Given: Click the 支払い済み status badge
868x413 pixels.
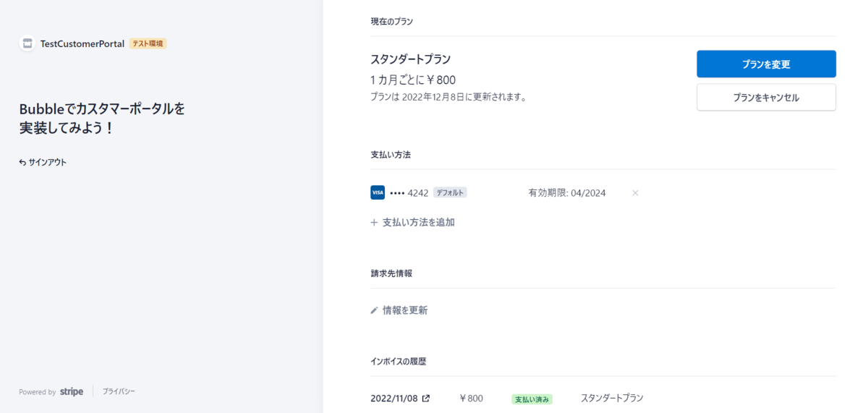Looking at the screenshot, I should (532, 399).
